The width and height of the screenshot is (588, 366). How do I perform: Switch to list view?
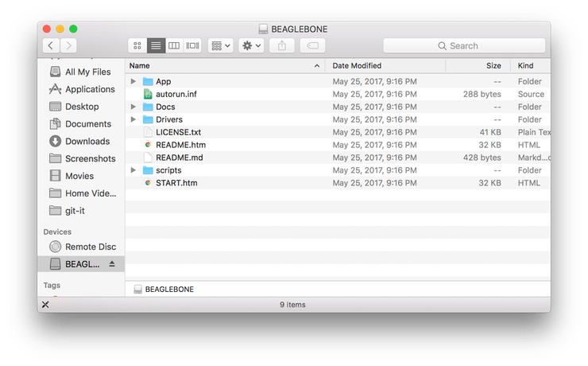(156, 46)
